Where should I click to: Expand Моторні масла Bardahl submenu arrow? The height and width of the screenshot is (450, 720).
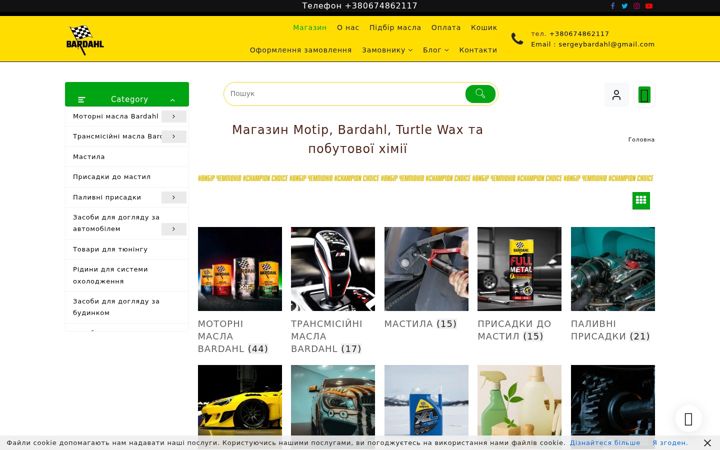point(174,117)
